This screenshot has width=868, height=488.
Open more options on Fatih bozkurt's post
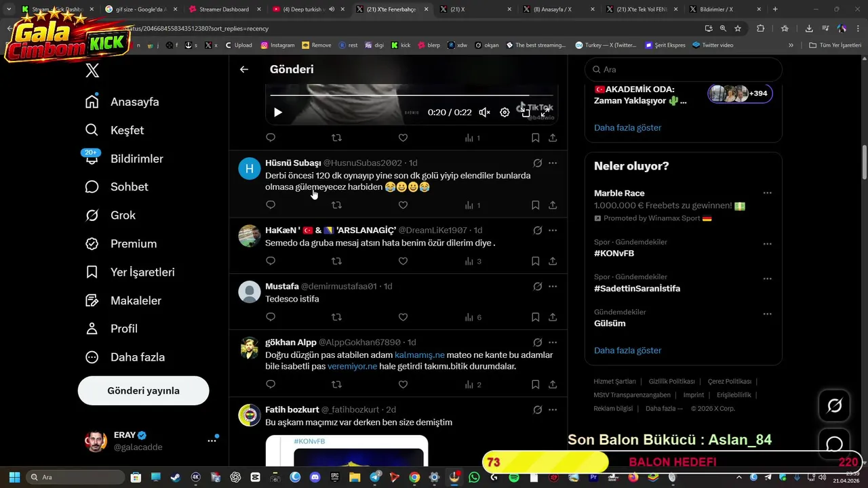553,410
